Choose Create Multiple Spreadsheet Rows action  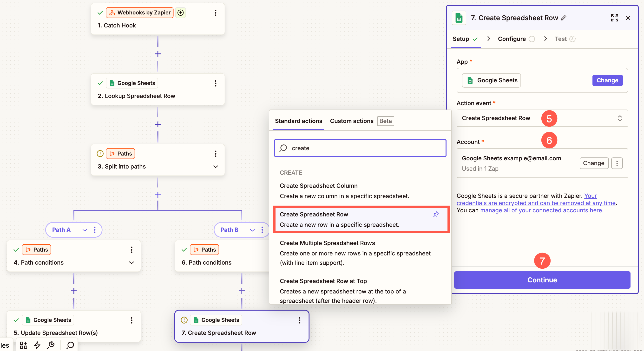(x=361, y=253)
